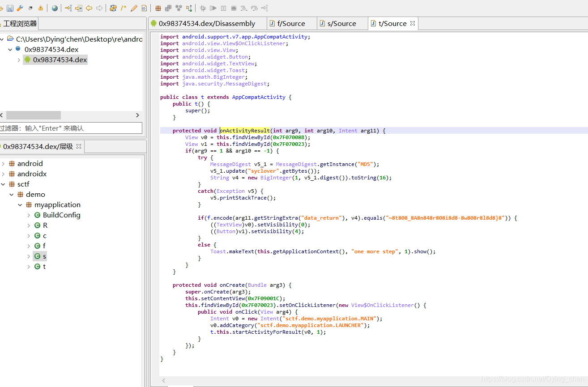Click the debugger pause icon
Viewport: 588px width, 387px height.
223,8
